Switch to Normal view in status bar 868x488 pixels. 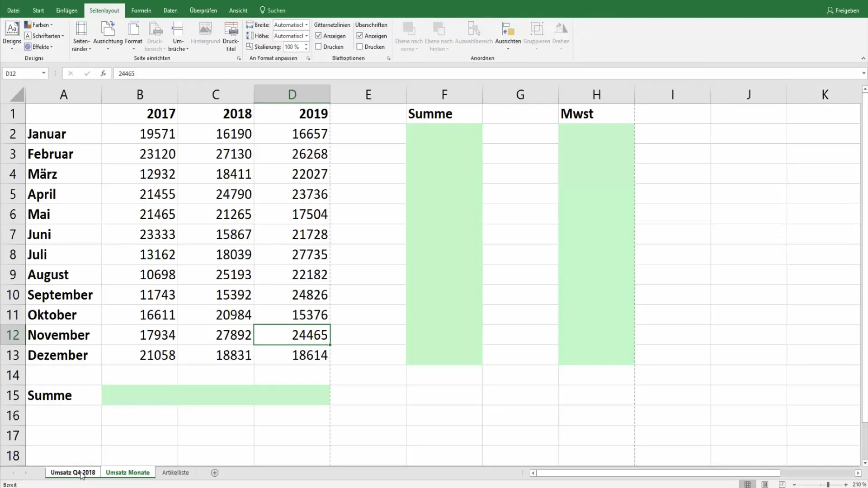coord(748,484)
